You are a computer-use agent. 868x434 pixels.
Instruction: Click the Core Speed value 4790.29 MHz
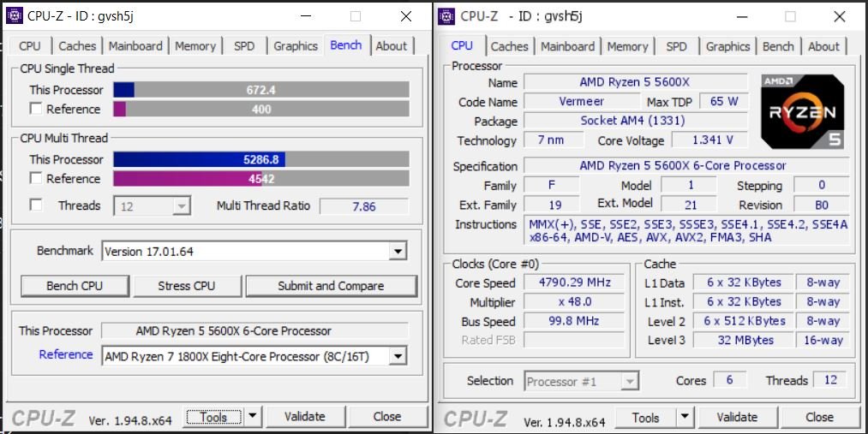tap(574, 282)
